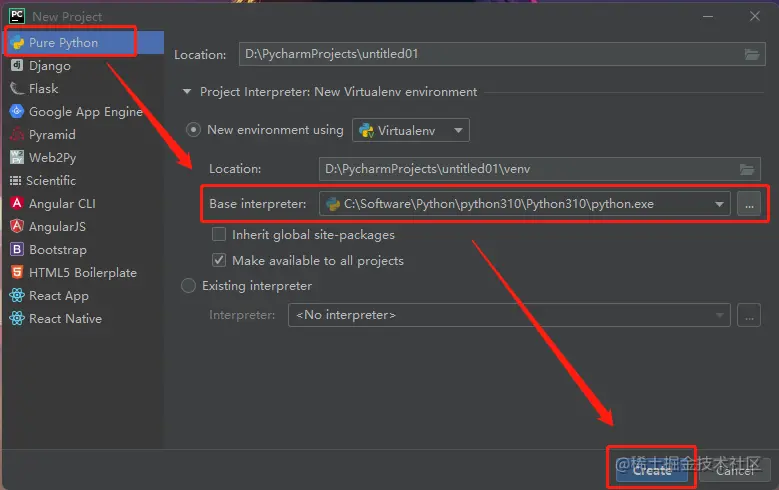The height and width of the screenshot is (490, 779).
Task: Close the New Project dialog
Action: click(755, 16)
